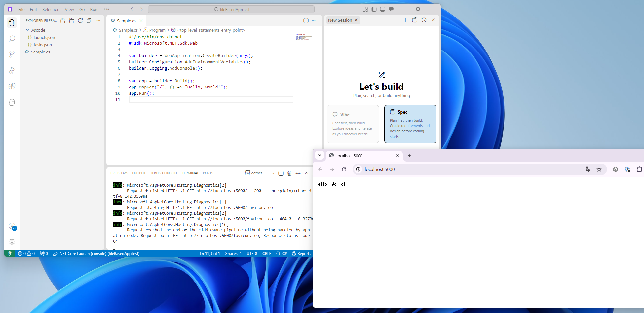Go forward in editor navigation history
644x313 pixels.
coord(141,9)
